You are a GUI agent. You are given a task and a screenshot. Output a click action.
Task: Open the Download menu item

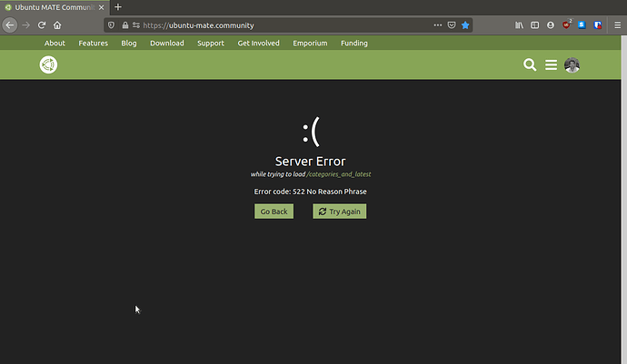167,44
